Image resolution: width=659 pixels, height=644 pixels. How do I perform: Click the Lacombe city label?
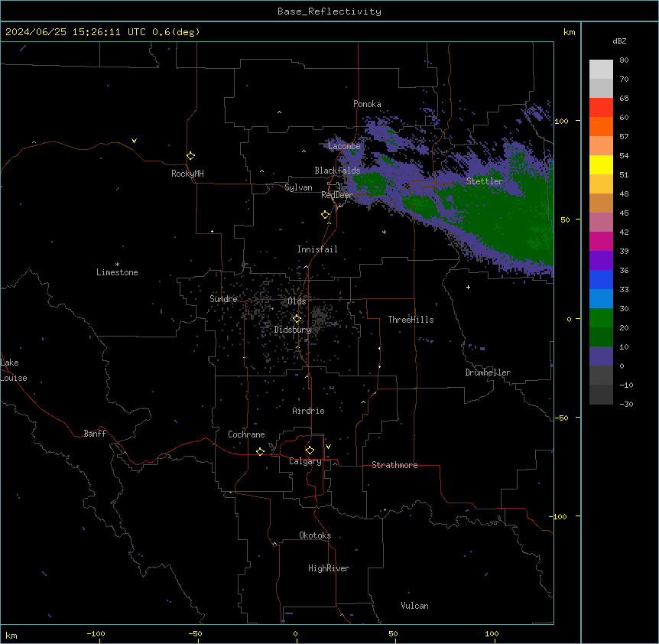(x=344, y=146)
